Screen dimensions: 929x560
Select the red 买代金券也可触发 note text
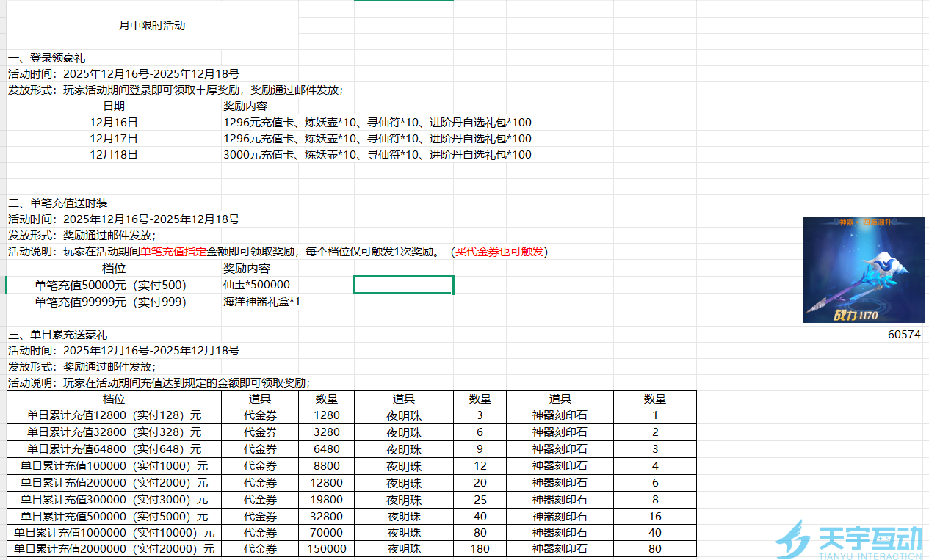499,252
